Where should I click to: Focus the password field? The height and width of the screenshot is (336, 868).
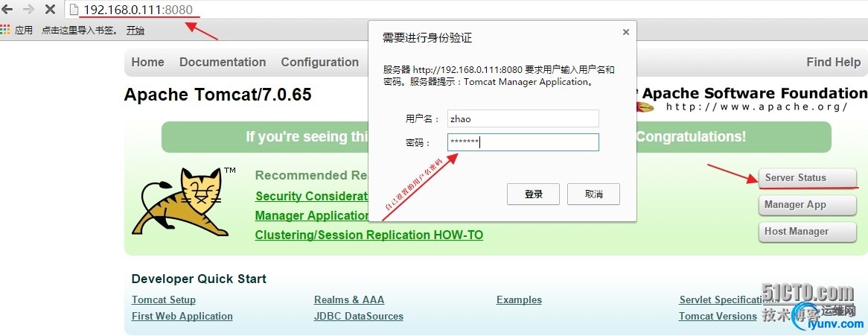pyautogui.click(x=523, y=142)
